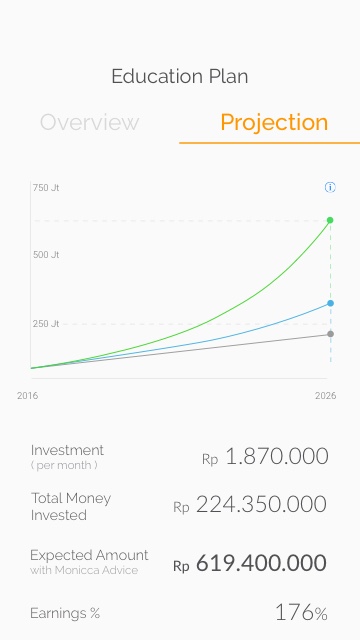Select the monthly investment amount 1.870.000
Screen dimensions: 360x640
(277, 456)
